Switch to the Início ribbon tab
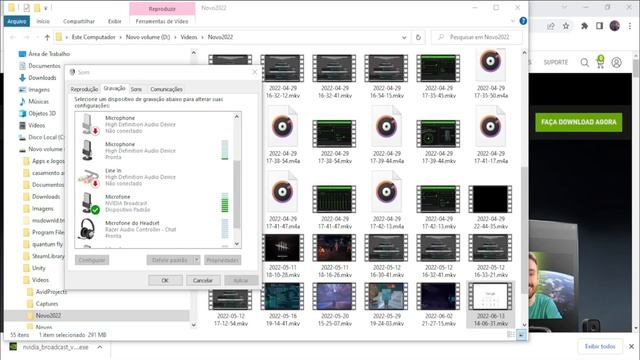 coord(43,21)
